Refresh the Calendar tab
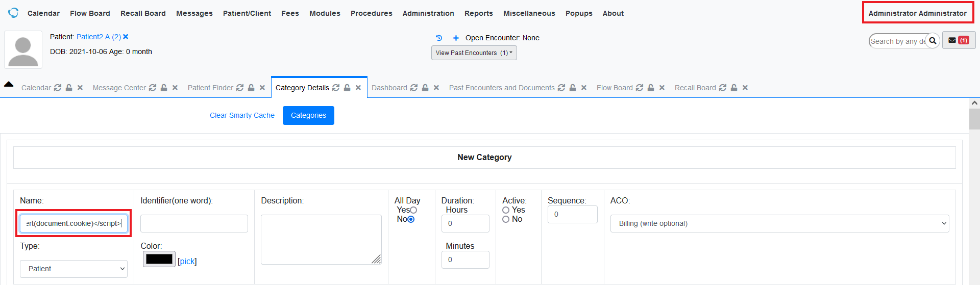This screenshot has height=285, width=980. tap(58, 88)
